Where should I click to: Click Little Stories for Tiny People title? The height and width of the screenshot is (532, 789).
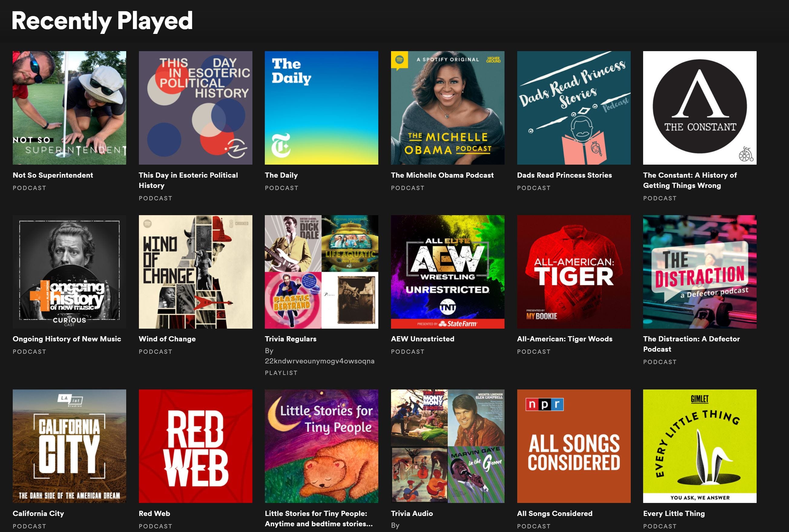coord(319,518)
